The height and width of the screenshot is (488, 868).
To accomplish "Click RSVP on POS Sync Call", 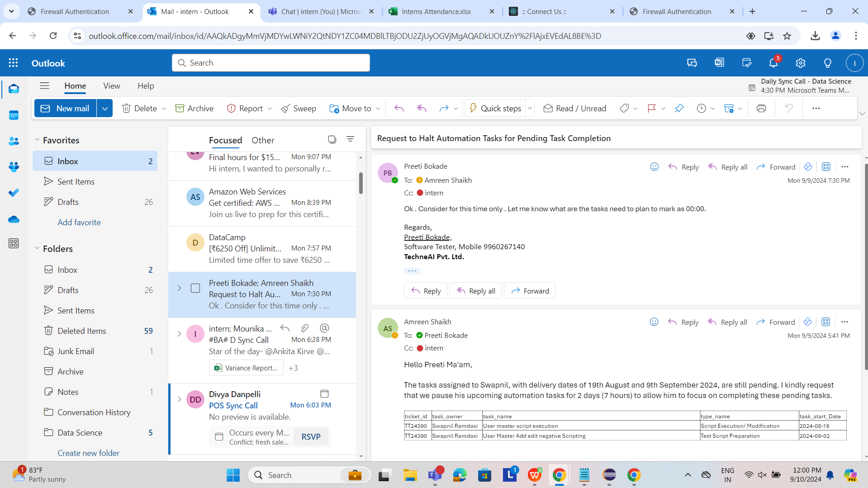I will (x=311, y=437).
